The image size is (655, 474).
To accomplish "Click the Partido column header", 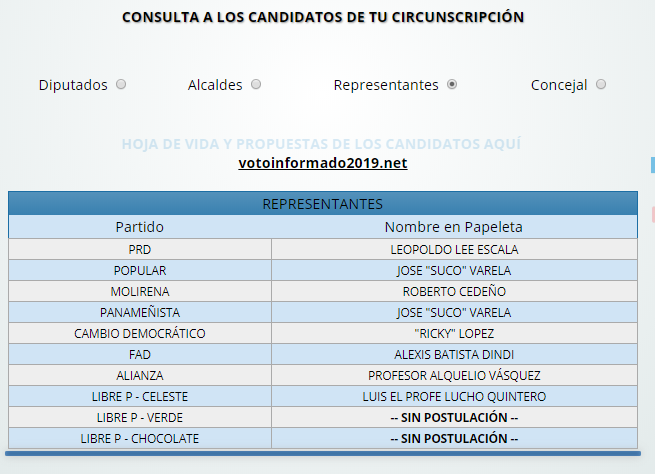I will pyautogui.click(x=140, y=227).
